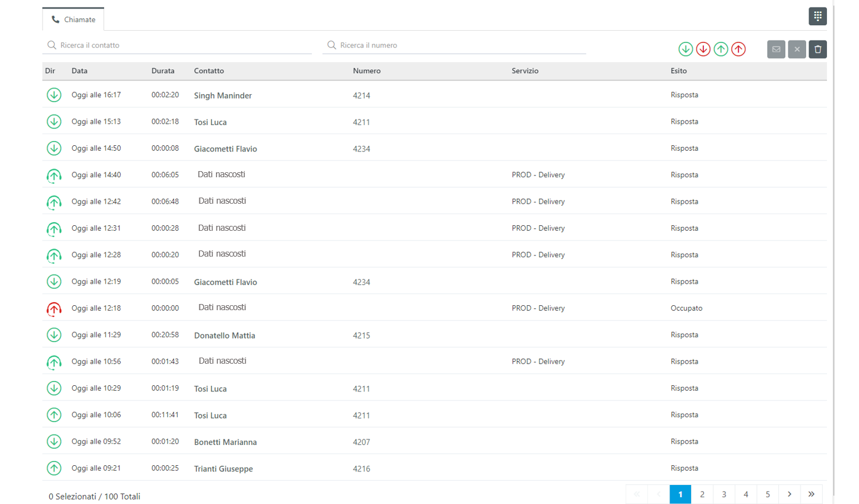
Task: Sort by Durata column header
Action: click(x=163, y=71)
